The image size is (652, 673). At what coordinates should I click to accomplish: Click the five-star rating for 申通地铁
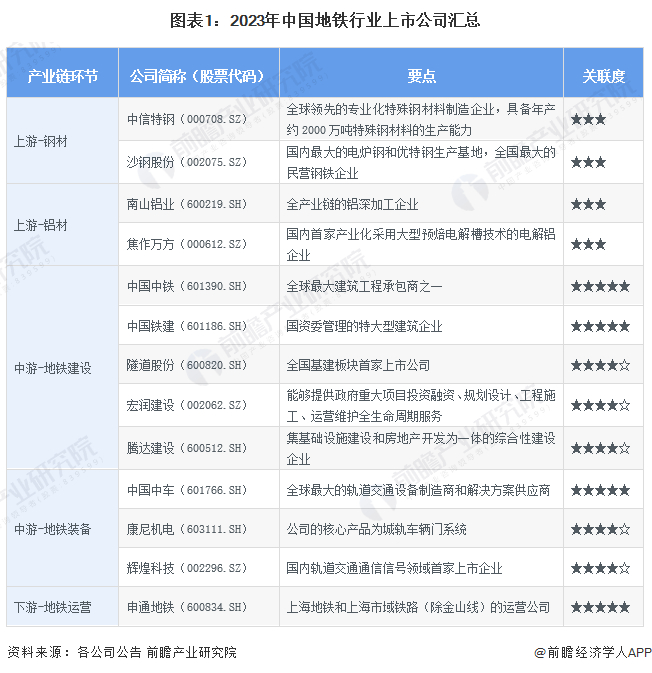tap(600, 607)
